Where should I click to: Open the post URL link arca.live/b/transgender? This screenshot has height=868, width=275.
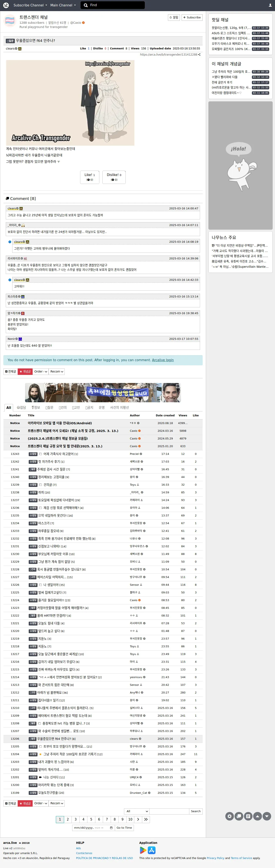(168, 55)
